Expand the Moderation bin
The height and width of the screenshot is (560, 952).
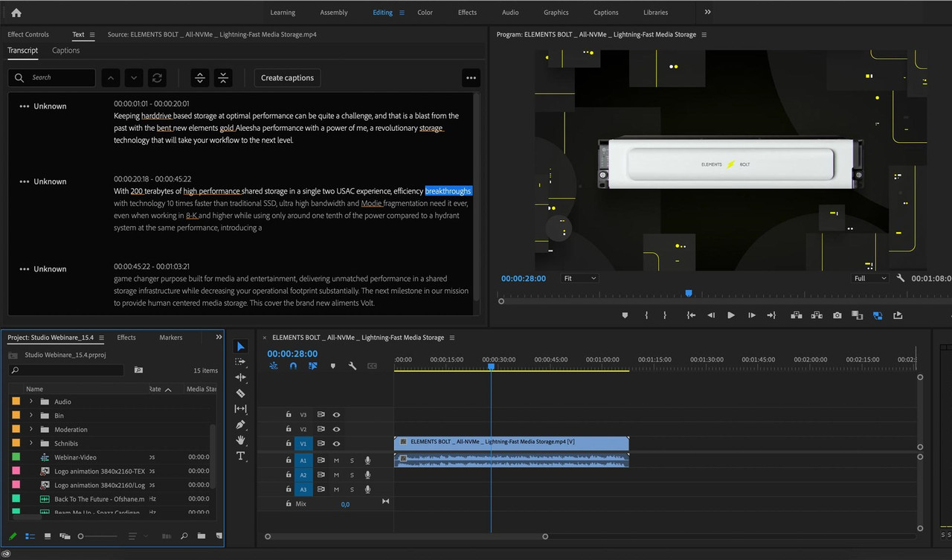[x=31, y=429]
